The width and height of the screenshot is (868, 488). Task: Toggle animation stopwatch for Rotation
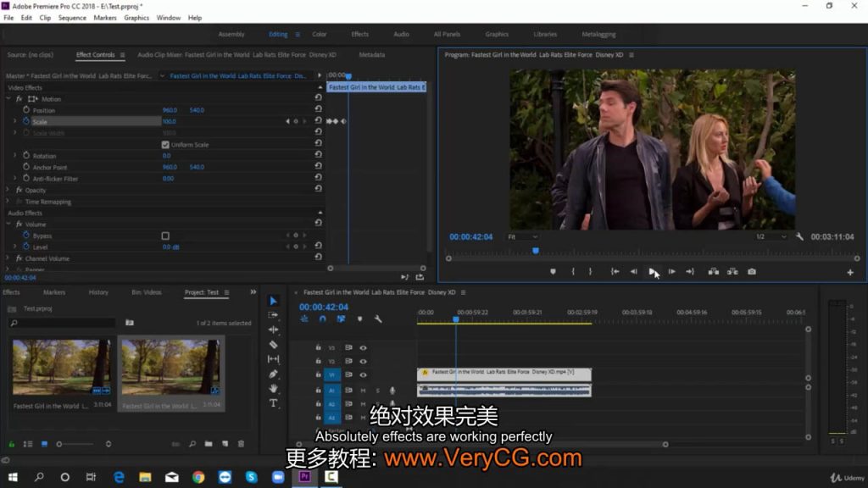(x=26, y=156)
